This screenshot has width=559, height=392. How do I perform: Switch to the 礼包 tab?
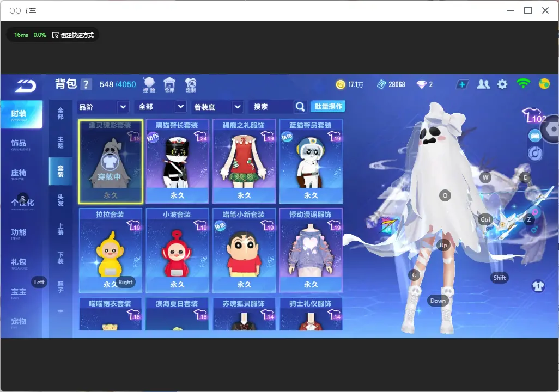[x=19, y=262]
